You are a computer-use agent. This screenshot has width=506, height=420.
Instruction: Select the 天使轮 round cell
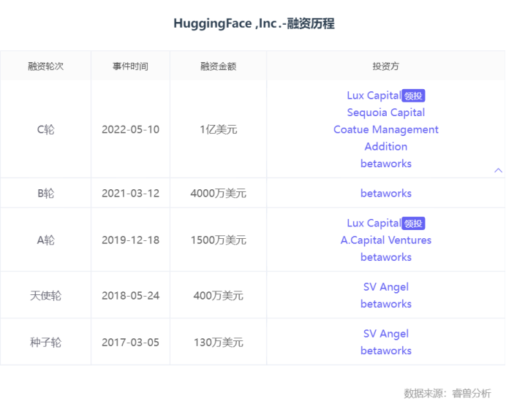tap(46, 296)
